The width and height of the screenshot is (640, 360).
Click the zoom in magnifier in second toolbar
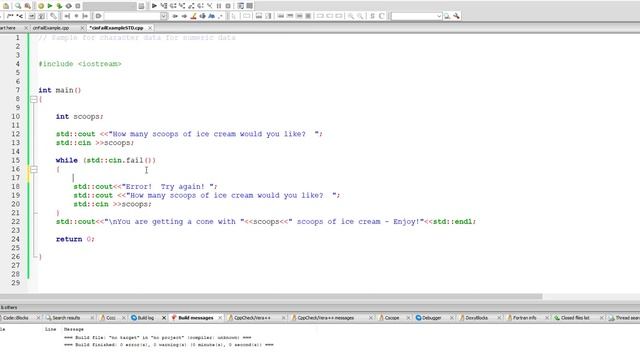[351, 16]
